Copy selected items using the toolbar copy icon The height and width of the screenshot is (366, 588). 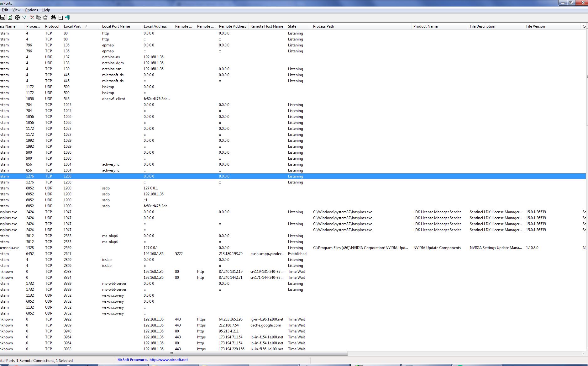pyautogui.click(x=39, y=18)
